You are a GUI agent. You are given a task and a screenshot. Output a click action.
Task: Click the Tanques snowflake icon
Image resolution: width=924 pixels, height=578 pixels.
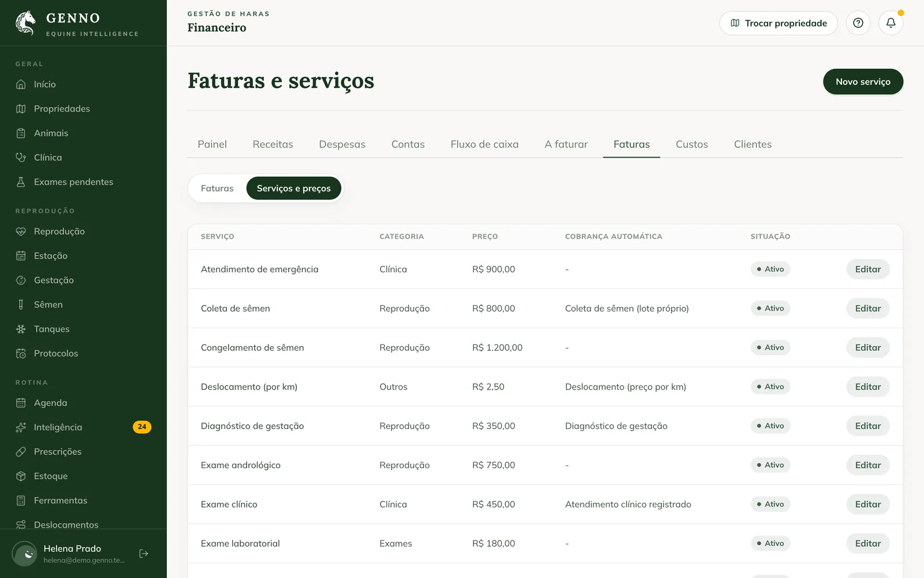click(21, 329)
